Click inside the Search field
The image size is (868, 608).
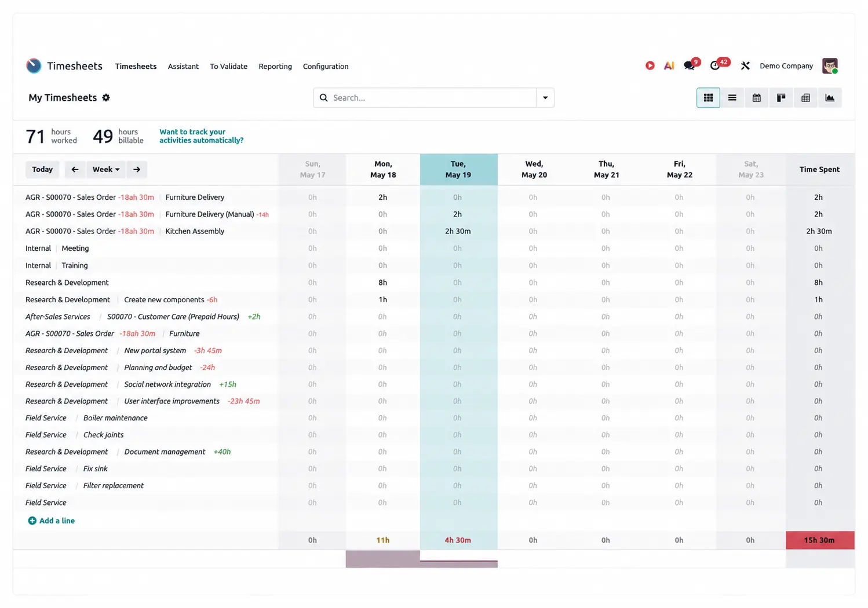click(x=433, y=98)
